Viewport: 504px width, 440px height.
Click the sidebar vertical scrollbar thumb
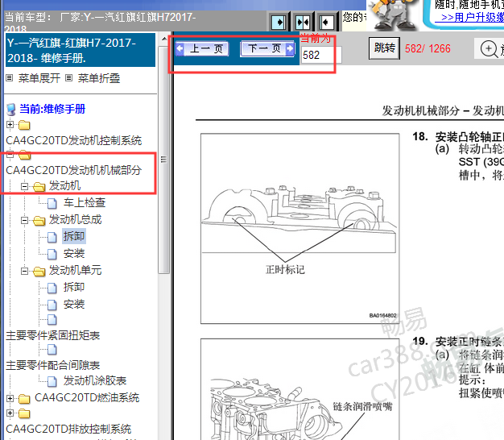click(x=164, y=160)
